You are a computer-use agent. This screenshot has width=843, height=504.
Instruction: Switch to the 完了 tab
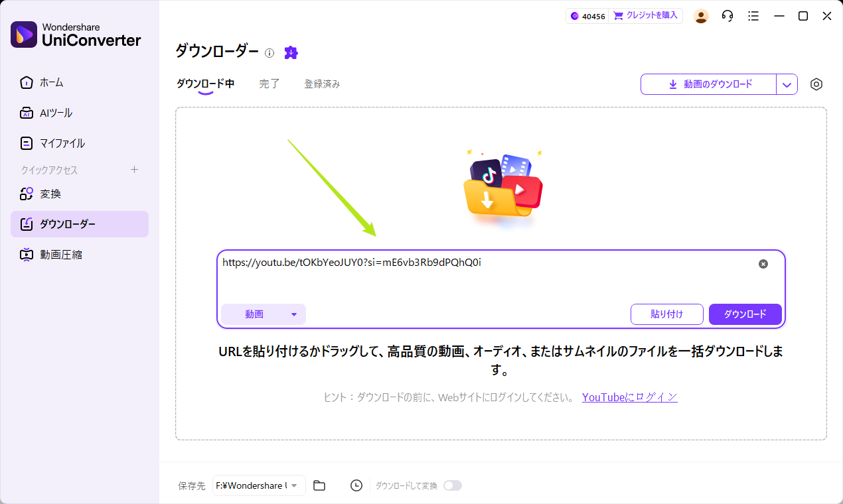(269, 84)
